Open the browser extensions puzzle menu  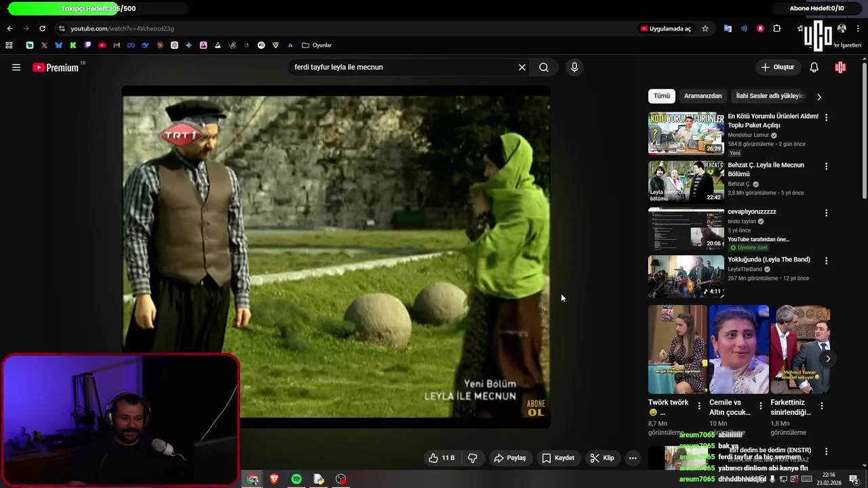[x=777, y=28]
